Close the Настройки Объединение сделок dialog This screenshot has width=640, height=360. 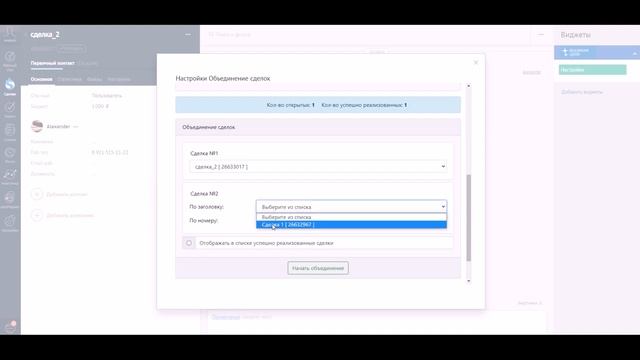(x=476, y=62)
